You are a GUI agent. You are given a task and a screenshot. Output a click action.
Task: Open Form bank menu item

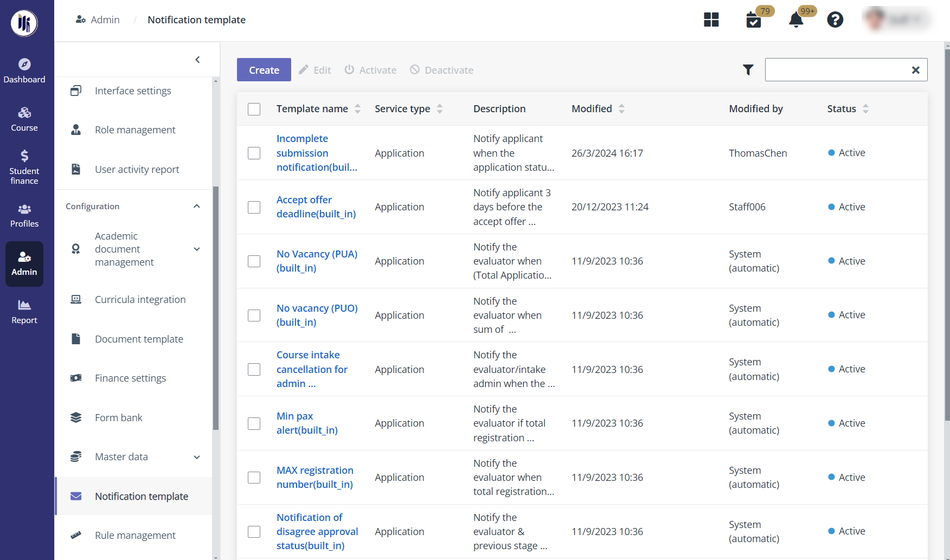[133, 417]
